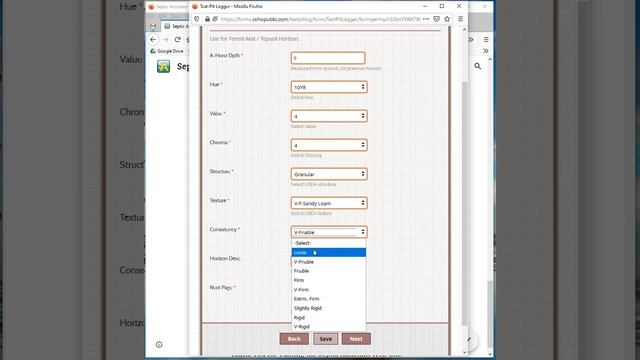Image resolution: width=640 pixels, height=360 pixels.
Task: Click the URL address bar
Action: tap(320, 19)
